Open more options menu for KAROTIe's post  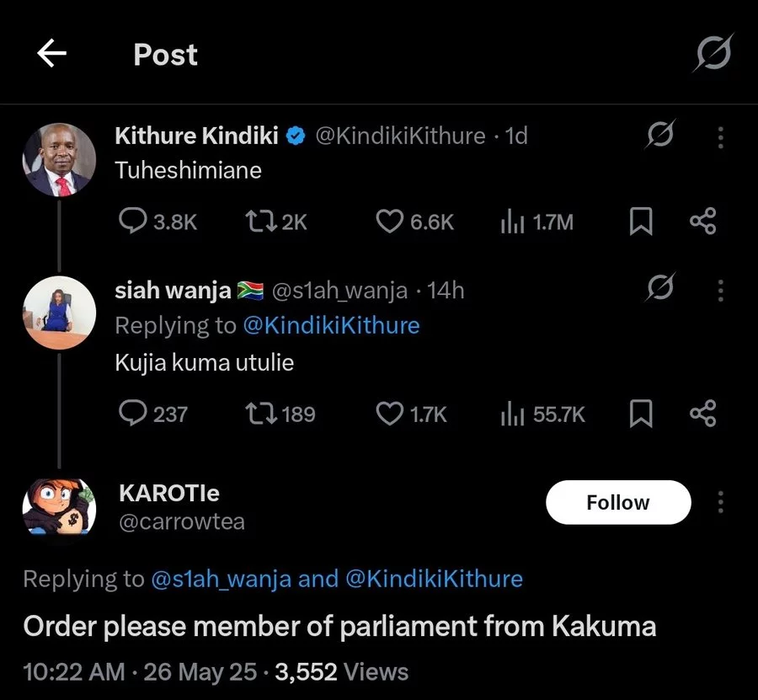720,502
